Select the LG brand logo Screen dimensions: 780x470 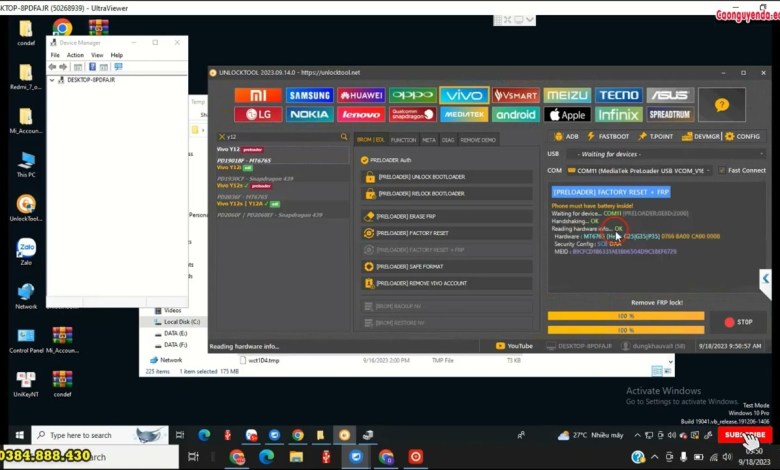click(x=258, y=114)
